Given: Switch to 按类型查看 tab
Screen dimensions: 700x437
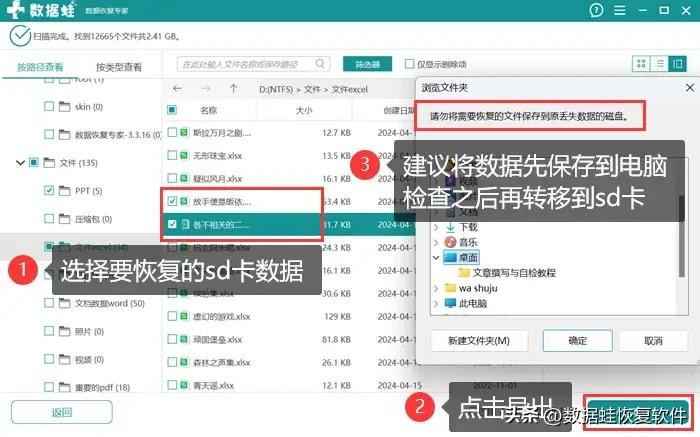Looking at the screenshot, I should pyautogui.click(x=118, y=67).
